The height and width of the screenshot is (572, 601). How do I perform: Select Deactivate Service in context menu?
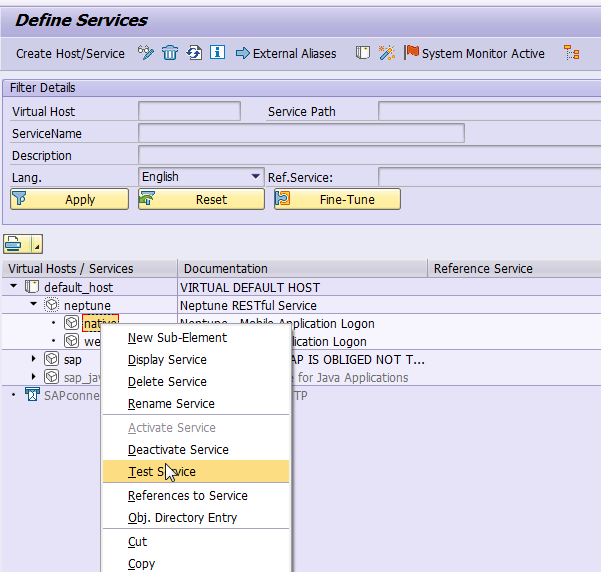point(178,450)
